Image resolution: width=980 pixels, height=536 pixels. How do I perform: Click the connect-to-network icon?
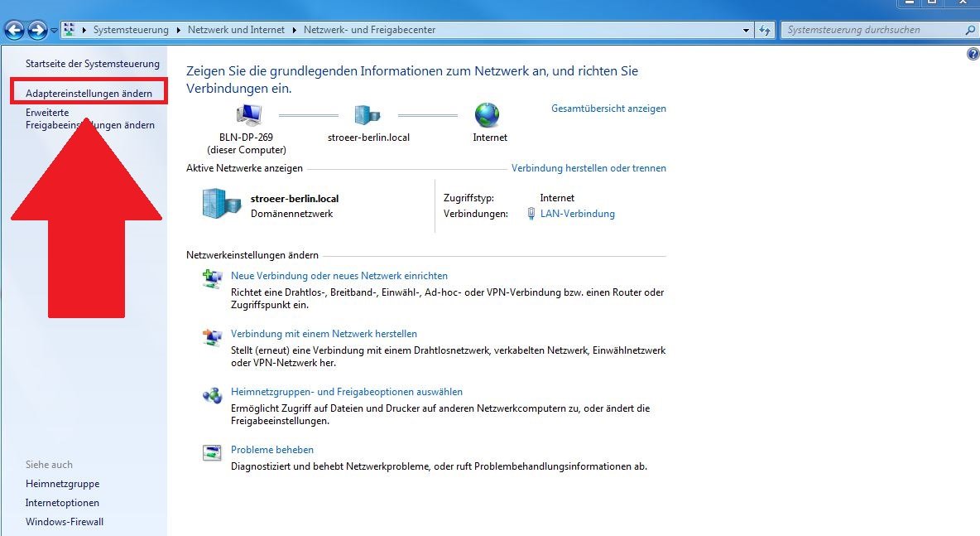pos(212,337)
